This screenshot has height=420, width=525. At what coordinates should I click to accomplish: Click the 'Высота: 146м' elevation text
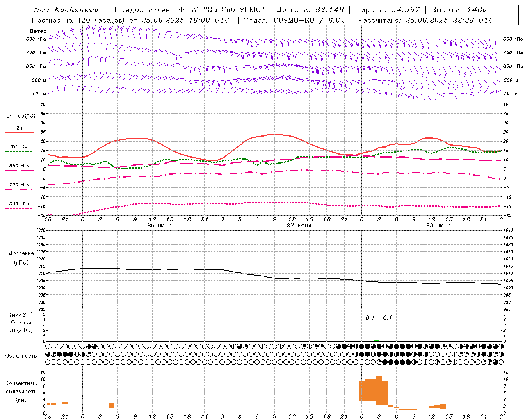459,10
